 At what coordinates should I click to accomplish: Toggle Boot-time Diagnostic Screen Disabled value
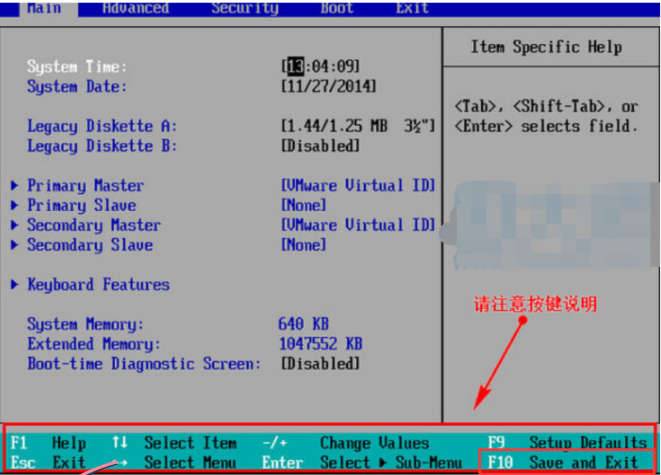[321, 364]
